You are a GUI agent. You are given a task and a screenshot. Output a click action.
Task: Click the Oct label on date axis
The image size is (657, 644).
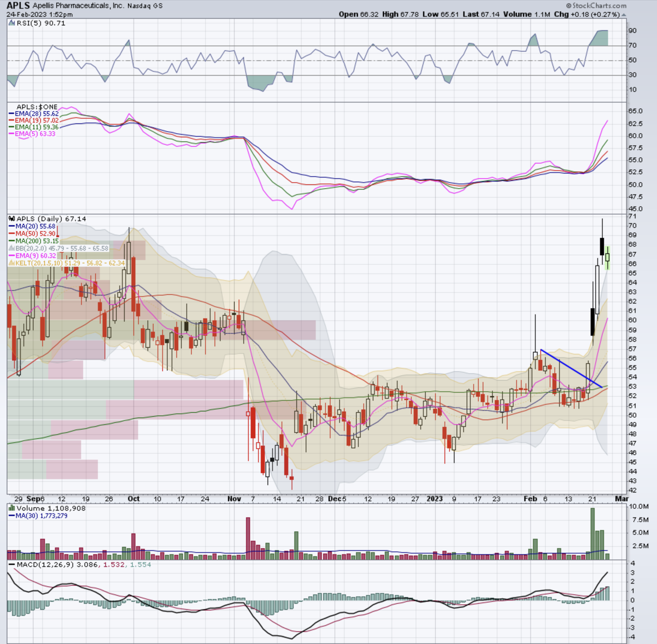point(134,499)
